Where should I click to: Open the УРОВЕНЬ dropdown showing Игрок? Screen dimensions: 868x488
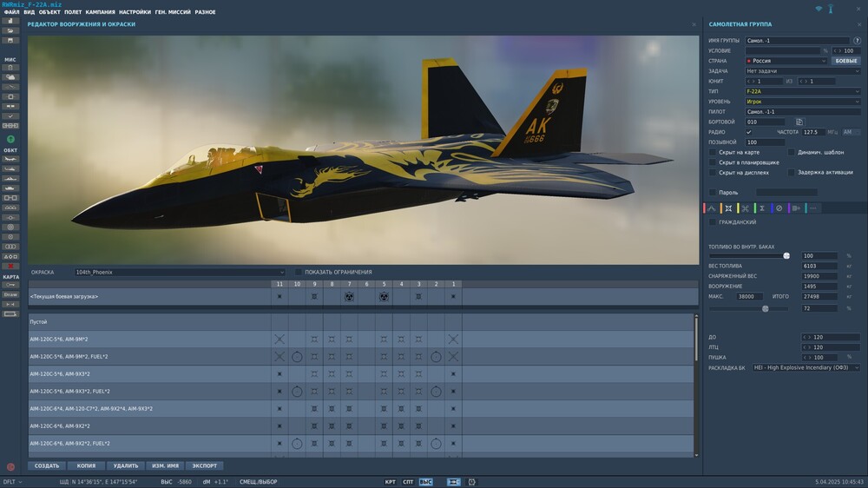[x=803, y=102]
